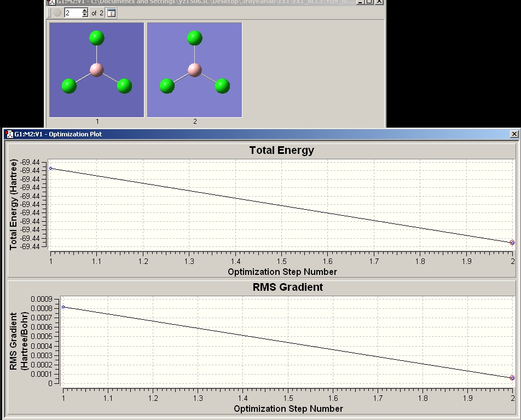Screen dimensions: 521x420
Task: Click the pink boron atom in frame 2
Action: 195,70
